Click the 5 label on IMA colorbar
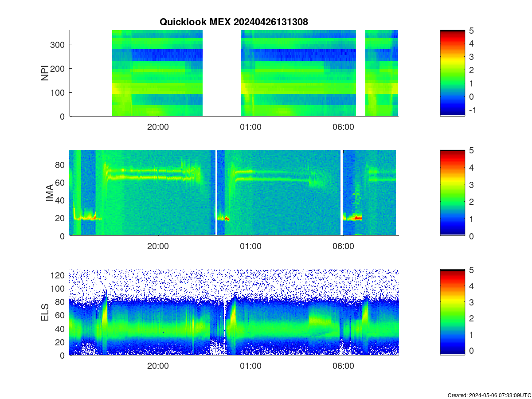This screenshot has width=532, height=399. click(x=472, y=150)
